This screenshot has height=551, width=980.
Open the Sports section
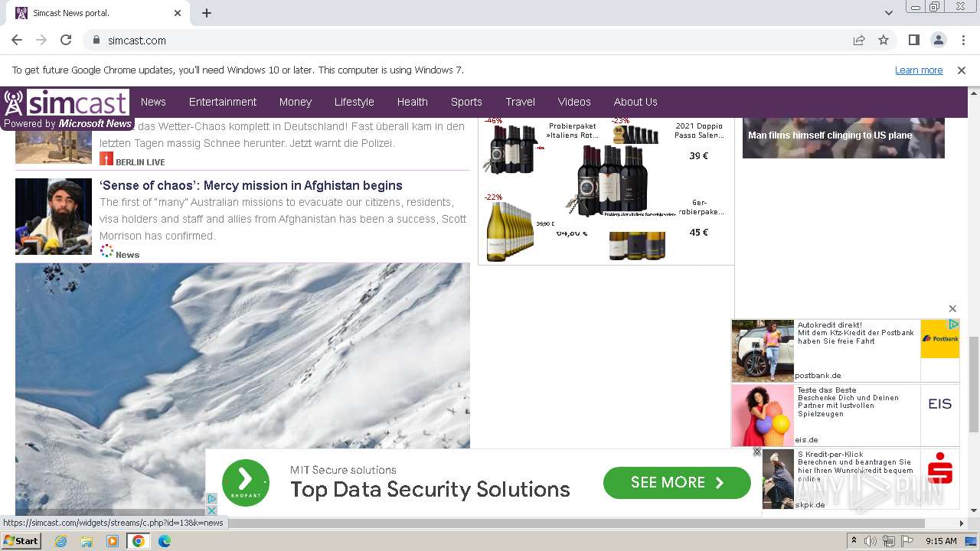[x=466, y=102]
